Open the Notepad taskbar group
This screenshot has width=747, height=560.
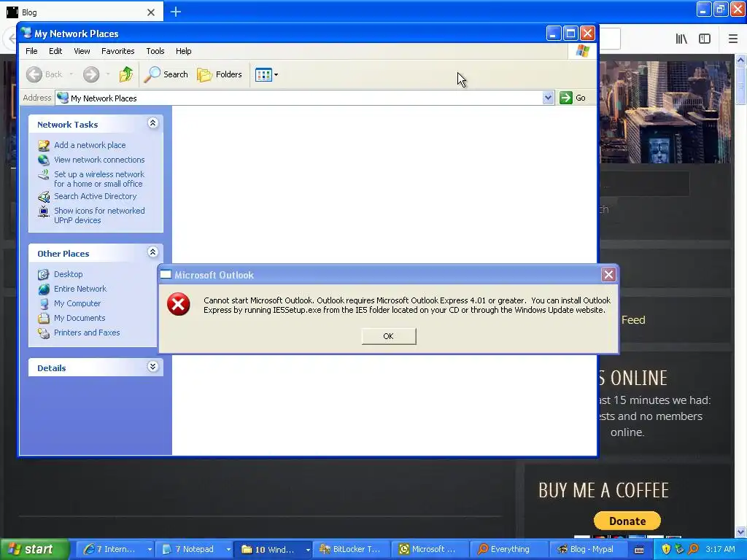194,550
